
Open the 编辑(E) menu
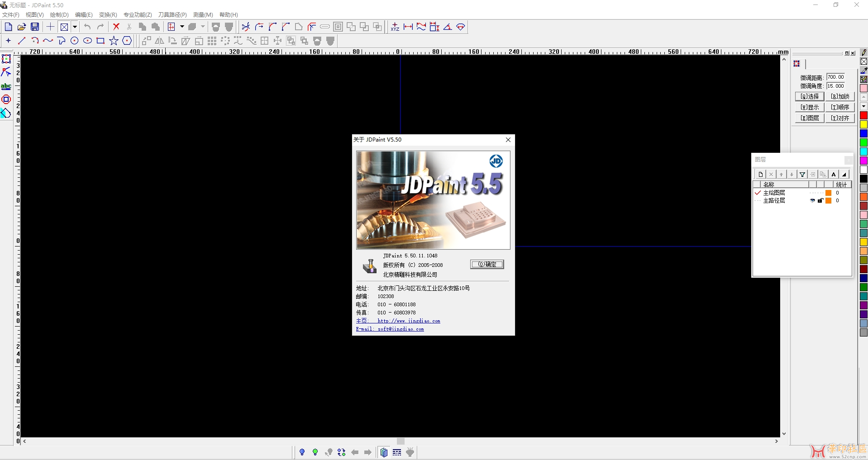click(x=84, y=15)
